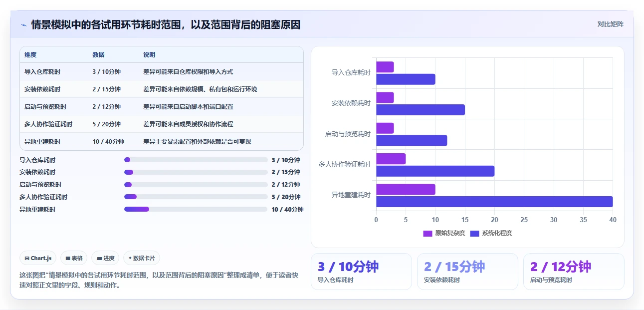This screenshot has height=310, width=644.
Task: Click table cell 2 / 12分钟
Action: click(106, 106)
